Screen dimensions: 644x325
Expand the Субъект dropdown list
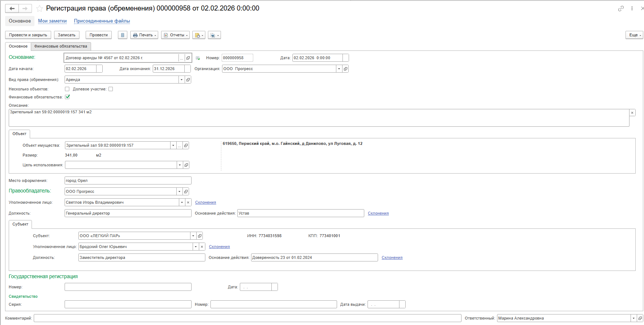pyautogui.click(x=193, y=236)
